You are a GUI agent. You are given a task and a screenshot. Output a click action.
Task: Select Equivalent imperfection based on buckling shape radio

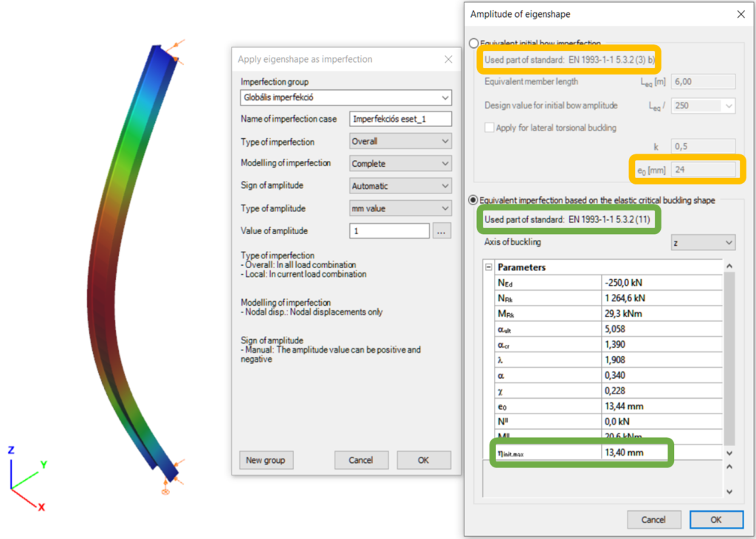coord(473,200)
